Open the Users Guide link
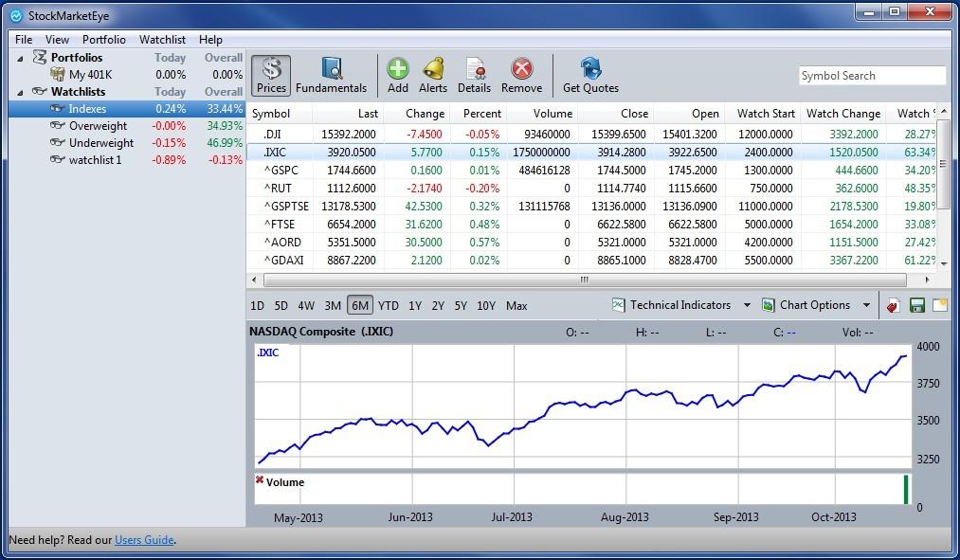The width and height of the screenshot is (960, 560). coord(144,540)
